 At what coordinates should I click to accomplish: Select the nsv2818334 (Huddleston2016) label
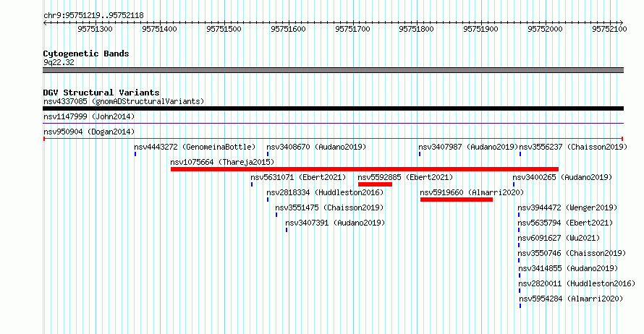(325, 192)
